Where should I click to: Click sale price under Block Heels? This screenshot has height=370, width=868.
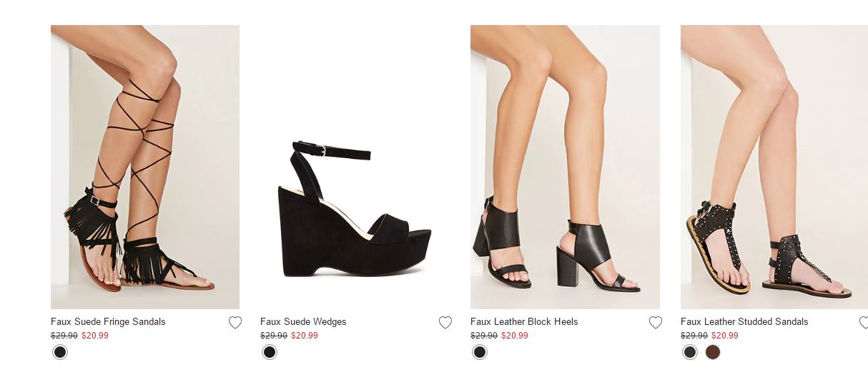[515, 336]
